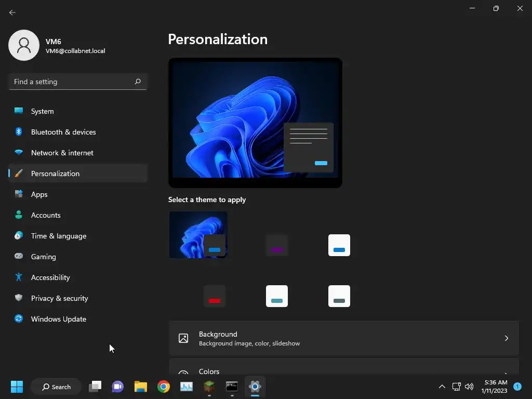The width and height of the screenshot is (532, 399).
Task: Click the Windows Update sync icon
Action: click(19, 318)
